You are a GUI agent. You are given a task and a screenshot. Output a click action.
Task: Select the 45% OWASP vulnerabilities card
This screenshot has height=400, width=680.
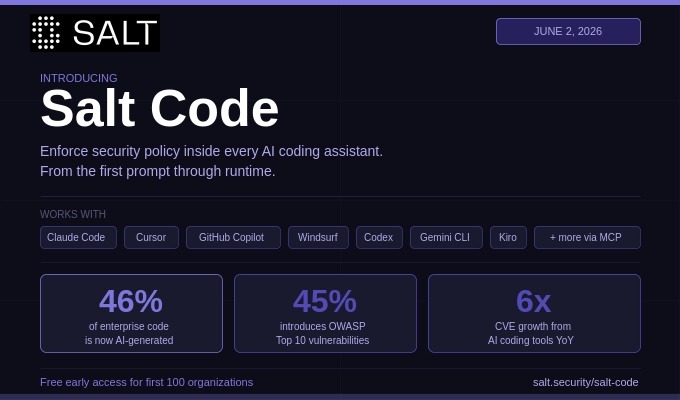(x=325, y=313)
